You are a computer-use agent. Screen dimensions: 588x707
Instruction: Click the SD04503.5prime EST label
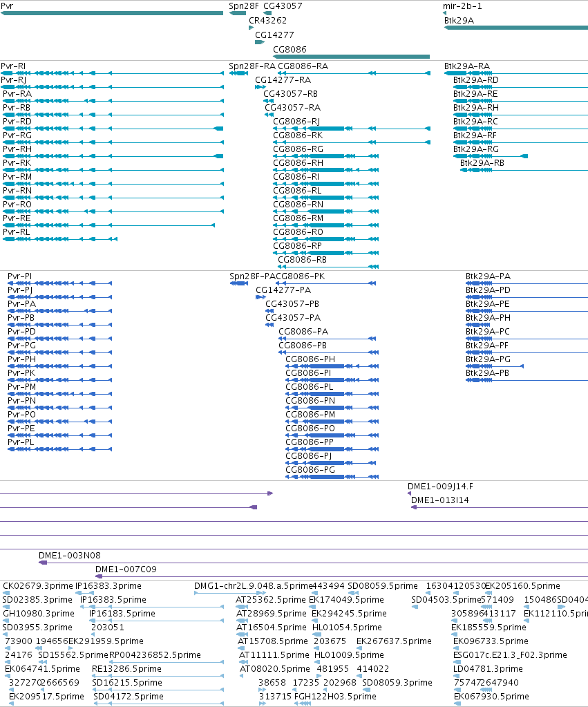pos(446,600)
